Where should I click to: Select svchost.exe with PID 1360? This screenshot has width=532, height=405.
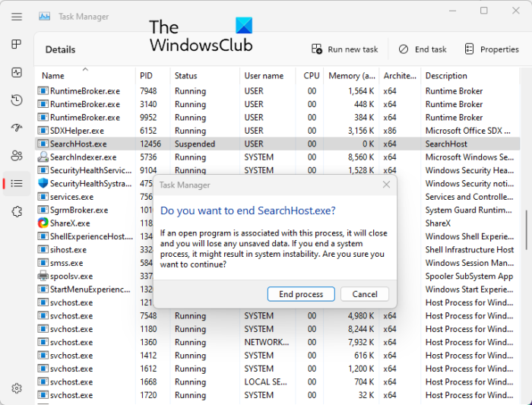click(x=277, y=342)
